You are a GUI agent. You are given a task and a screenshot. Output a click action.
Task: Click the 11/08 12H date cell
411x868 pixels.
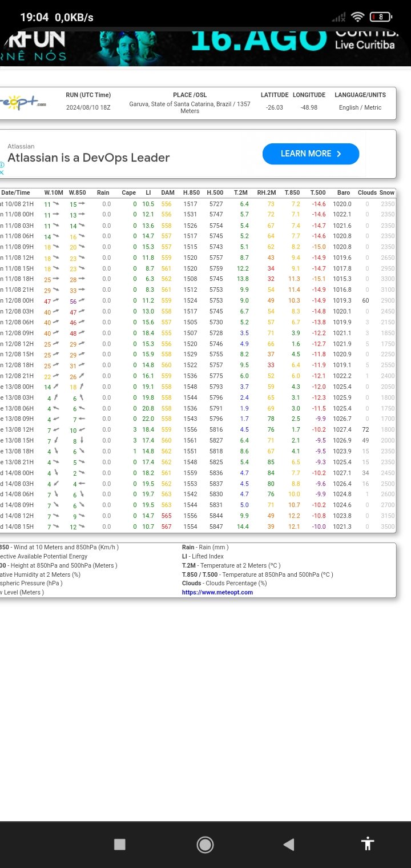(17, 258)
